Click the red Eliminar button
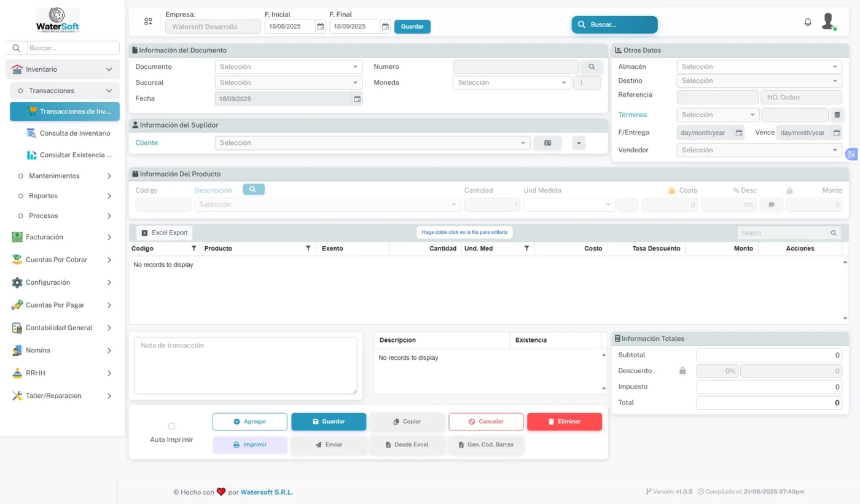 (x=565, y=422)
